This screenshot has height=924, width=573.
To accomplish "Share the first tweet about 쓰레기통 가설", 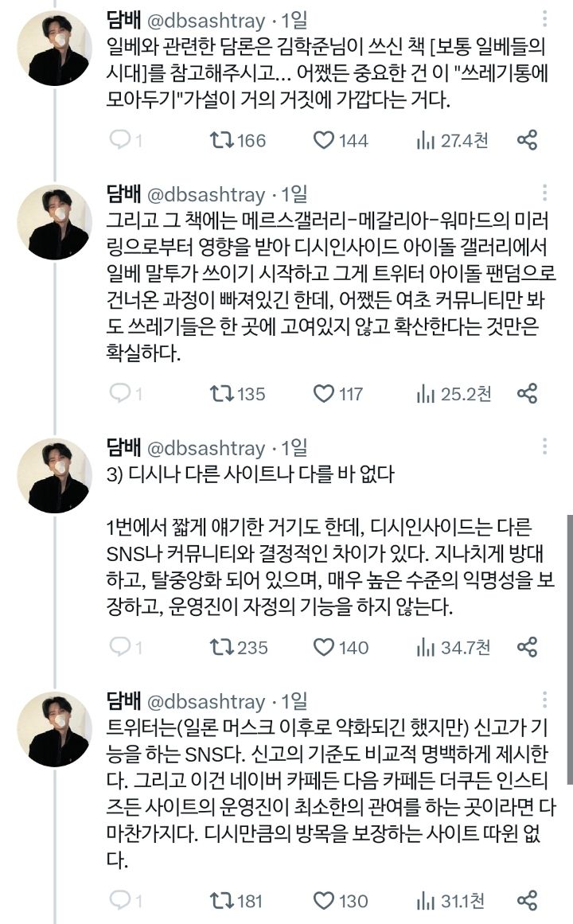I will 527,141.
